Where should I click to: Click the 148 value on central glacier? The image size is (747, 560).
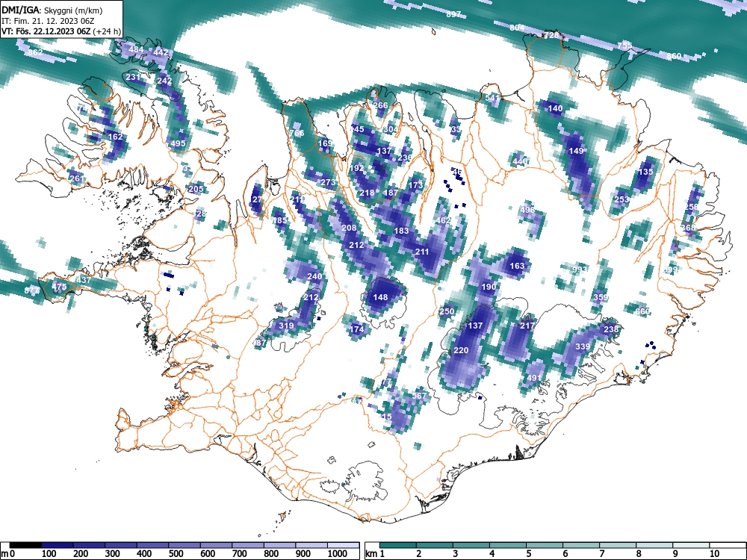(380, 297)
